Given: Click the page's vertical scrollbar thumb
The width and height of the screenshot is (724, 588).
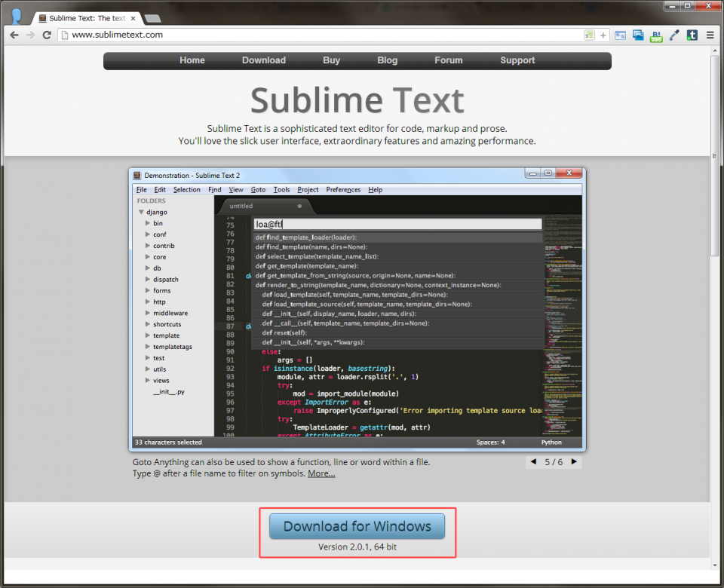Looking at the screenshot, I should [715, 156].
